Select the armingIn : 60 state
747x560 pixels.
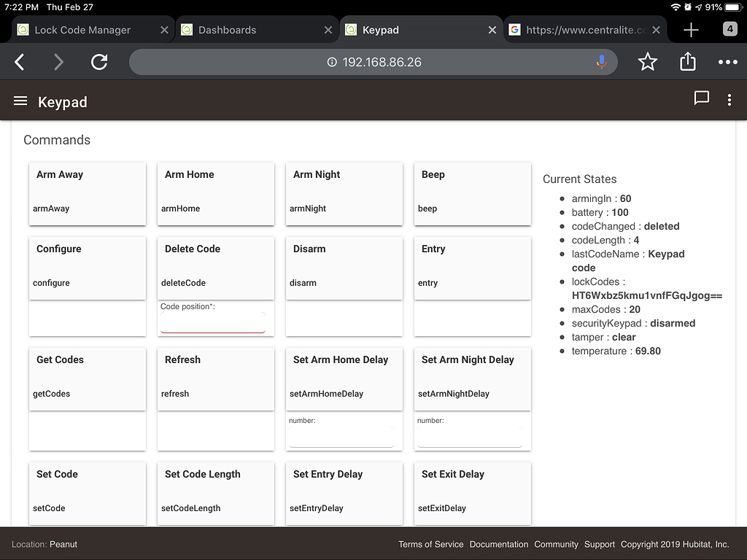601,198
